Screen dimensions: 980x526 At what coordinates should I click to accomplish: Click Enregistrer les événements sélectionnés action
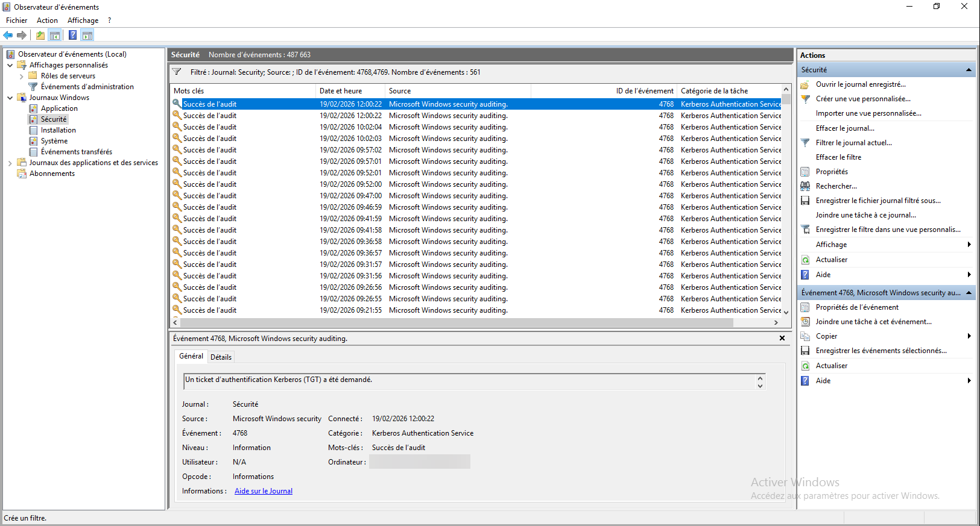pyautogui.click(x=881, y=351)
